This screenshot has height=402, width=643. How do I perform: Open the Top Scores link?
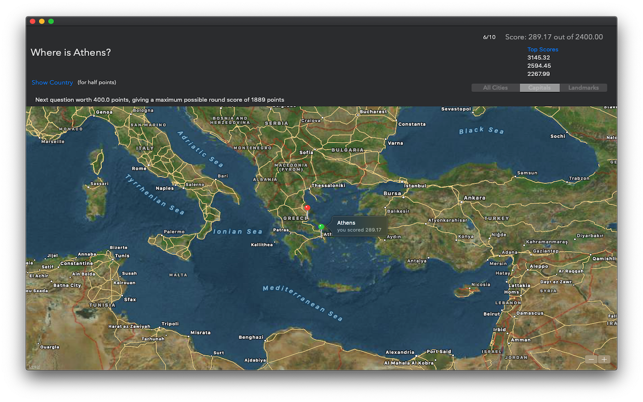[543, 49]
